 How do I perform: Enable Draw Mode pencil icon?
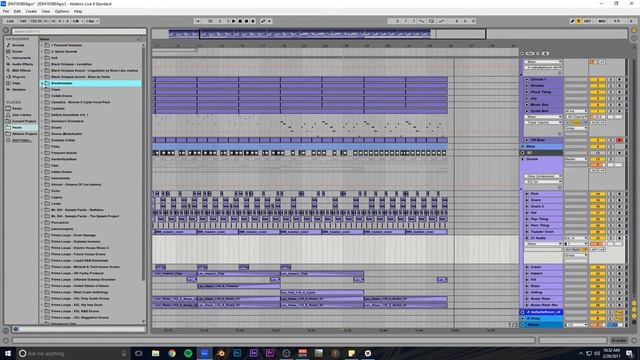click(573, 21)
